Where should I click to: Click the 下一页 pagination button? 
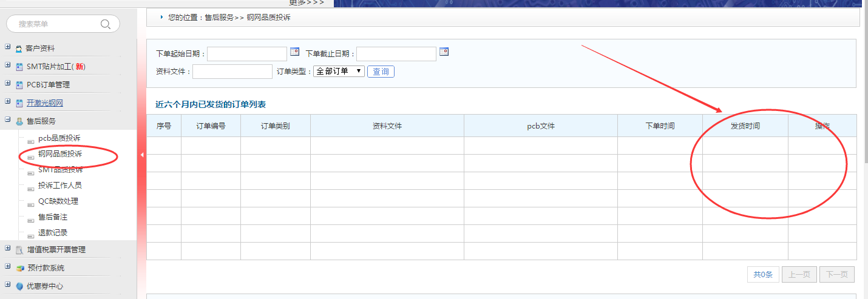[x=836, y=275]
